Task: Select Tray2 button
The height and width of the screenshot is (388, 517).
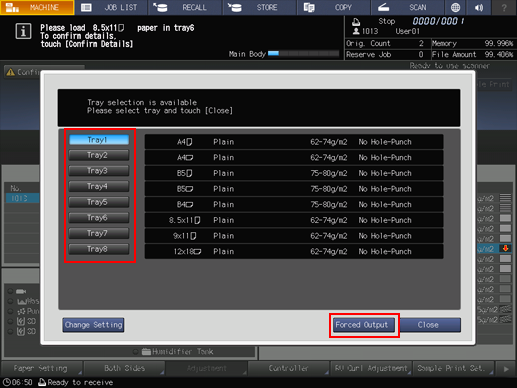Action: click(x=99, y=155)
